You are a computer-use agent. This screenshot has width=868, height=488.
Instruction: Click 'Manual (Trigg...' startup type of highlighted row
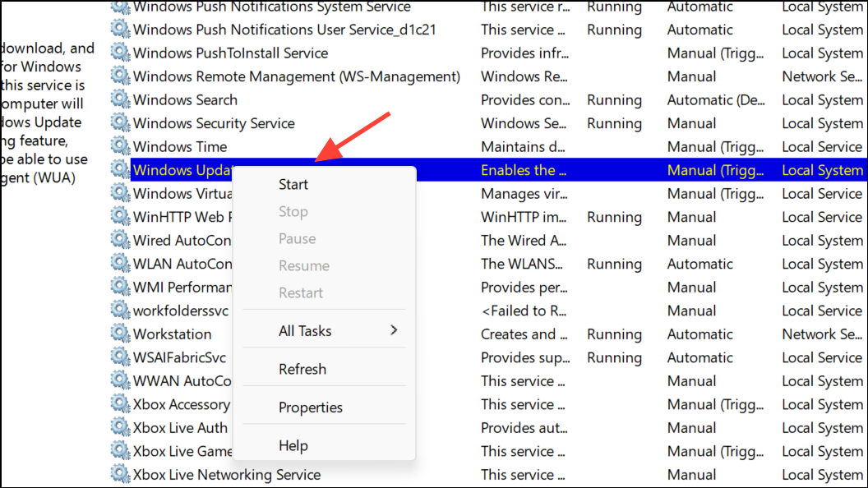[715, 170]
